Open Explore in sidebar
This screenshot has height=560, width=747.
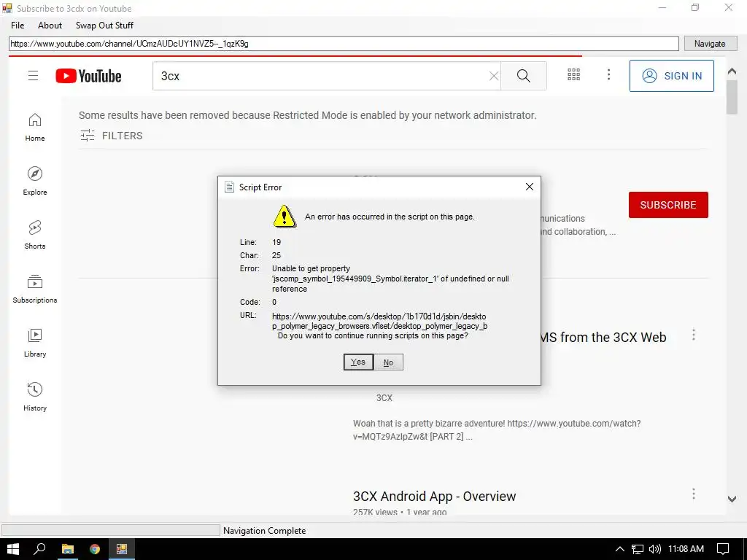coord(35,181)
